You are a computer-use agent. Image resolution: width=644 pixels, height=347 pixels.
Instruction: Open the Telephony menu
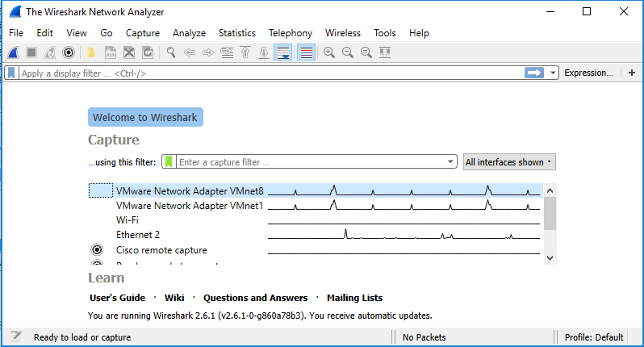[x=291, y=33]
